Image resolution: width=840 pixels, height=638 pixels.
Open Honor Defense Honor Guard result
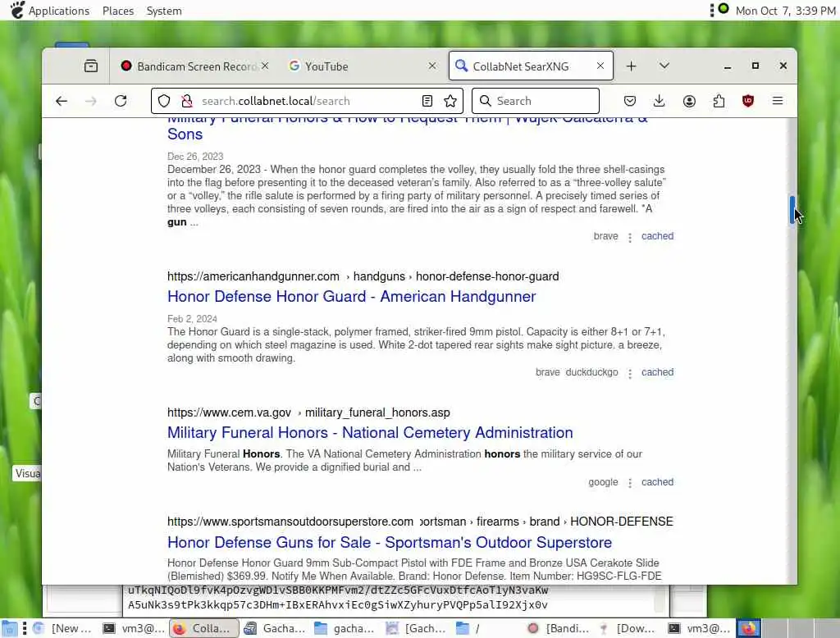[x=351, y=296]
